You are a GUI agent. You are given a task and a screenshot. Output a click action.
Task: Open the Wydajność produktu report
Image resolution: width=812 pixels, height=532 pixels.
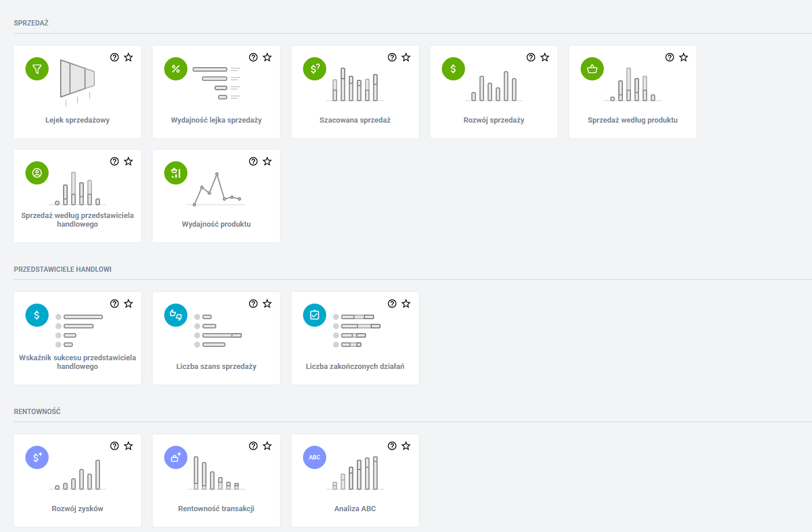pos(216,224)
